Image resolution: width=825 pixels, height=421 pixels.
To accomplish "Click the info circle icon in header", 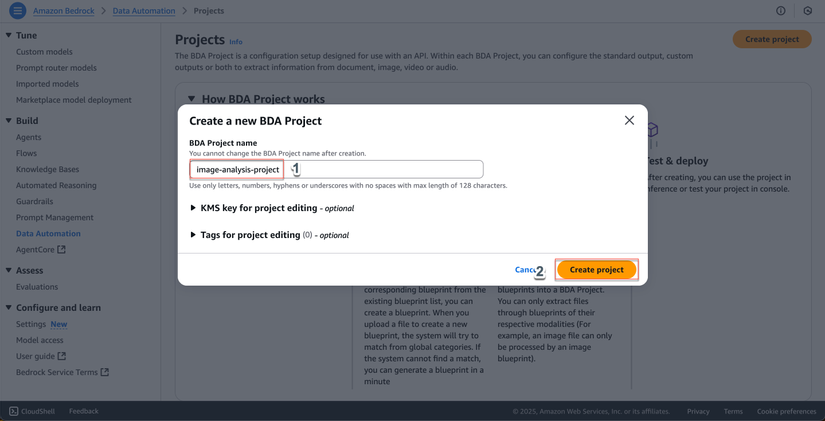I will tap(781, 11).
